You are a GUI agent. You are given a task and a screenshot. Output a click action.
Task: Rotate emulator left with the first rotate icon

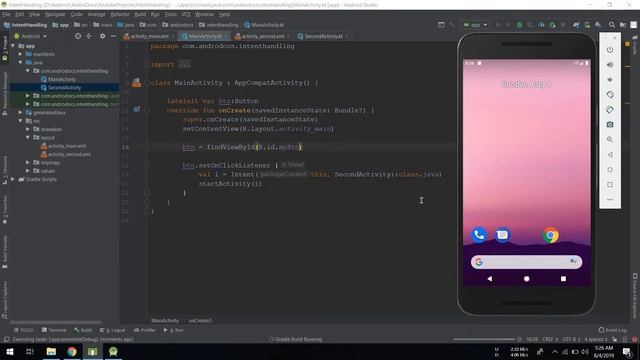(610, 95)
